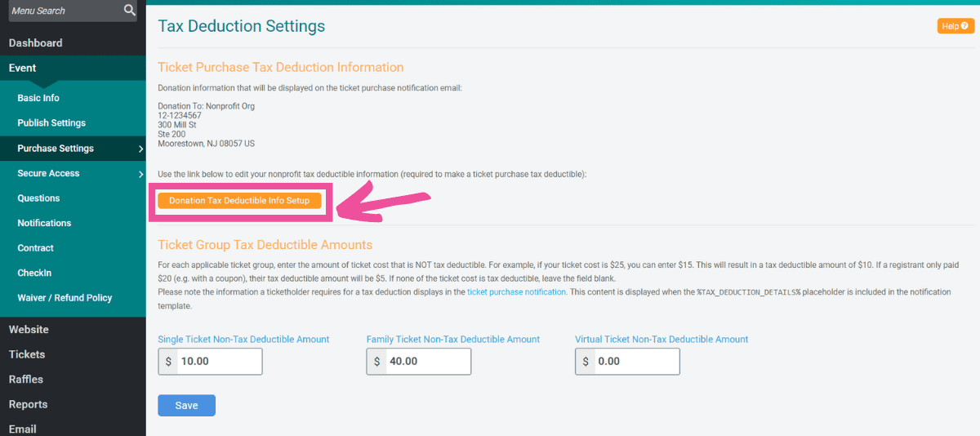Follow the ticket purchase notification link
The width and height of the screenshot is (980, 436).
(516, 291)
